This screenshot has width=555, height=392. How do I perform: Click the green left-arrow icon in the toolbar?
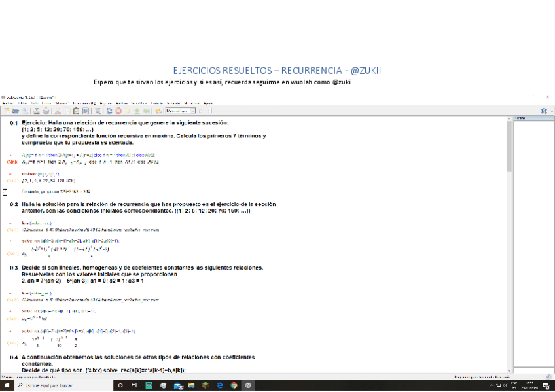tap(147, 111)
